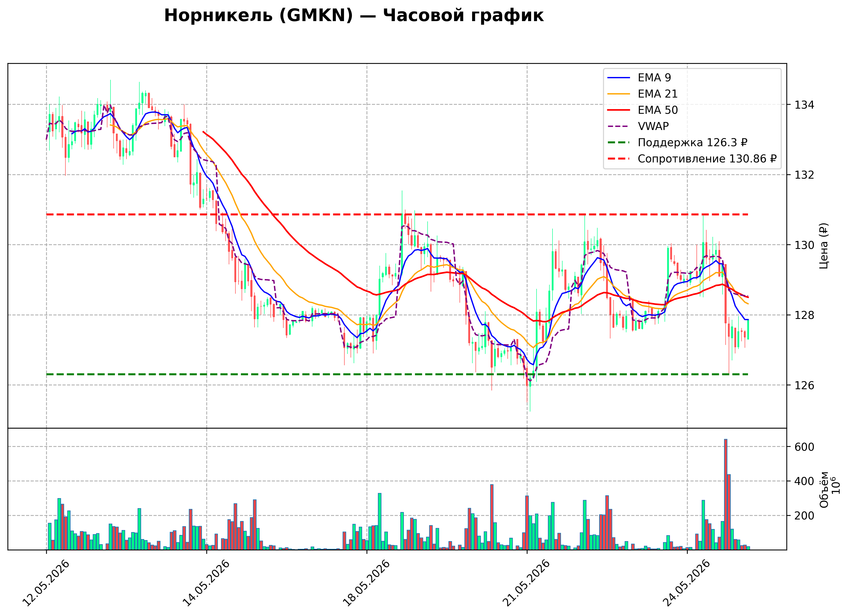Screen dimensions: 850x616
Task: Click the 128 price axis label
Action: (x=805, y=315)
